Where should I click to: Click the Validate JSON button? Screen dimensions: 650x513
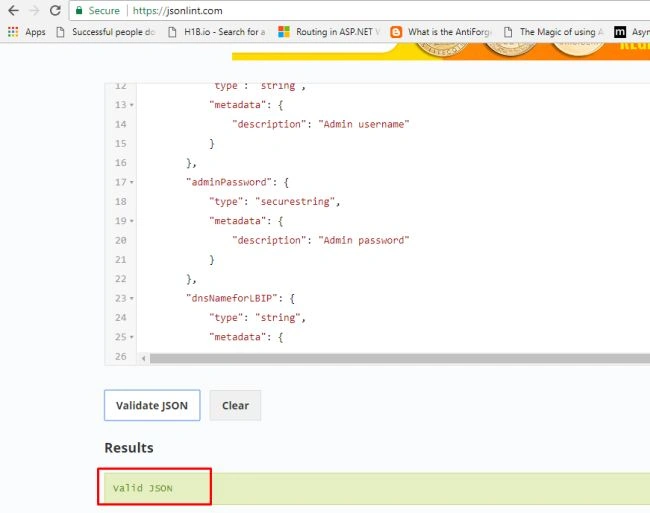point(152,405)
